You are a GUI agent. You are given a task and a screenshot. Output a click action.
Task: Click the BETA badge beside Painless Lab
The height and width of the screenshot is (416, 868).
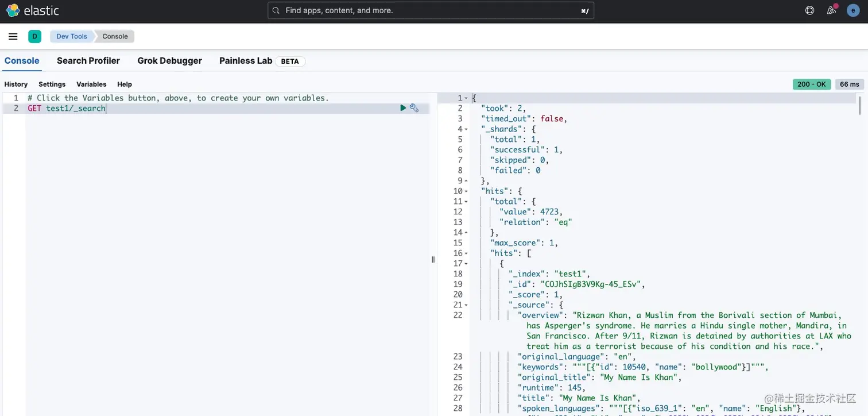click(x=290, y=61)
